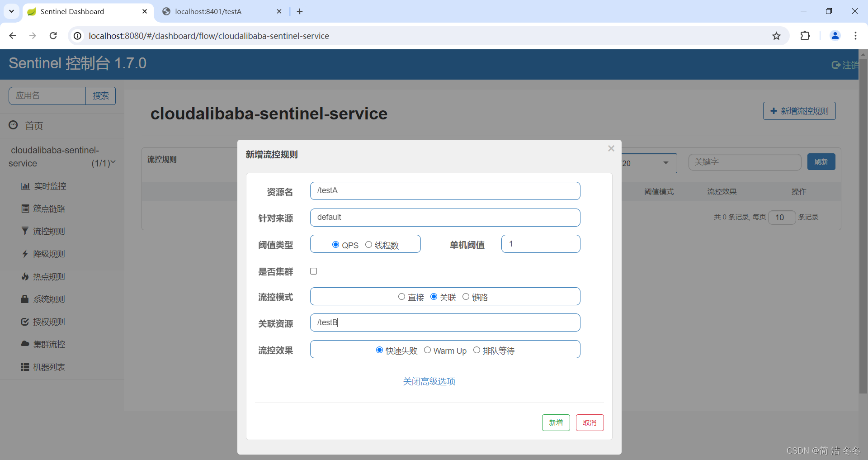This screenshot has height=460, width=868.
Task: Click the 授权规则 check icon
Action: (25, 322)
